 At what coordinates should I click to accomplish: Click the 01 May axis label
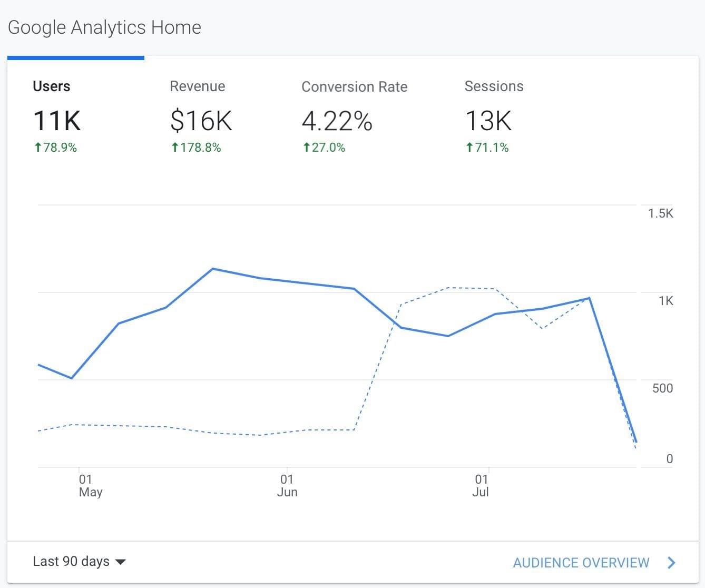click(90, 486)
